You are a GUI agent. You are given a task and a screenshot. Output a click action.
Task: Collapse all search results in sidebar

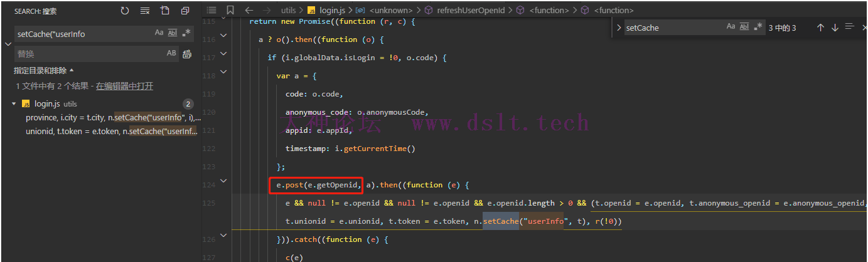[185, 11]
